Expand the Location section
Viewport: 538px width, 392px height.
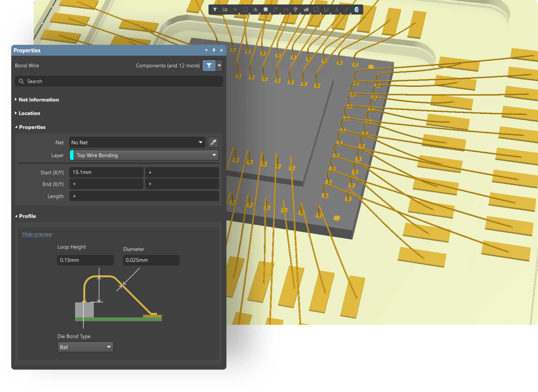click(x=29, y=113)
